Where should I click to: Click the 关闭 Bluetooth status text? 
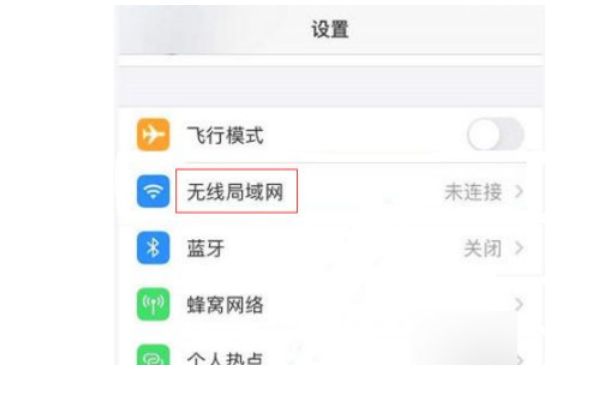click(x=483, y=248)
